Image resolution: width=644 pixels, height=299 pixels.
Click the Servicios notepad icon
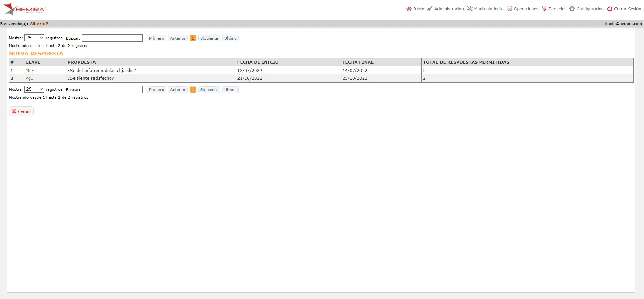(x=544, y=9)
